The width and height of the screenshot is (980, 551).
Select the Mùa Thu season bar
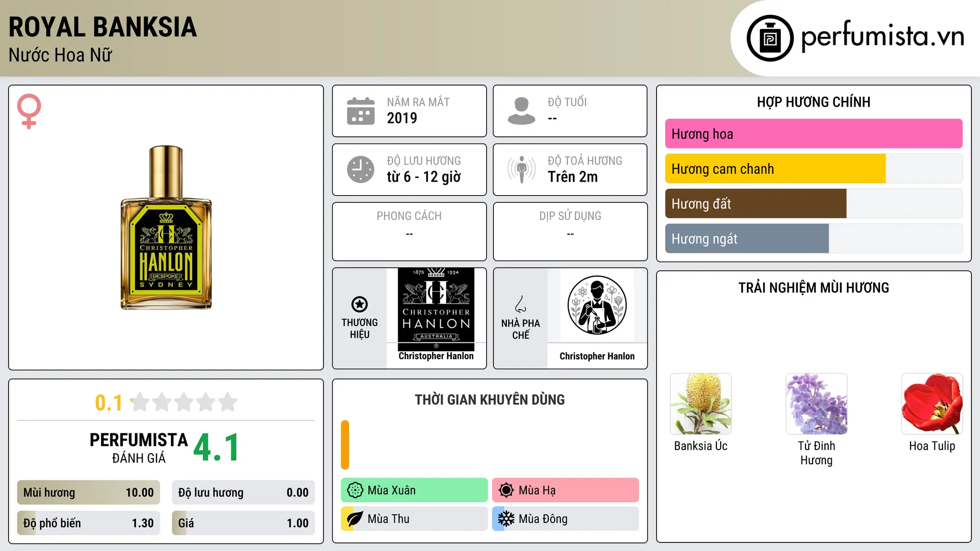[x=414, y=519]
